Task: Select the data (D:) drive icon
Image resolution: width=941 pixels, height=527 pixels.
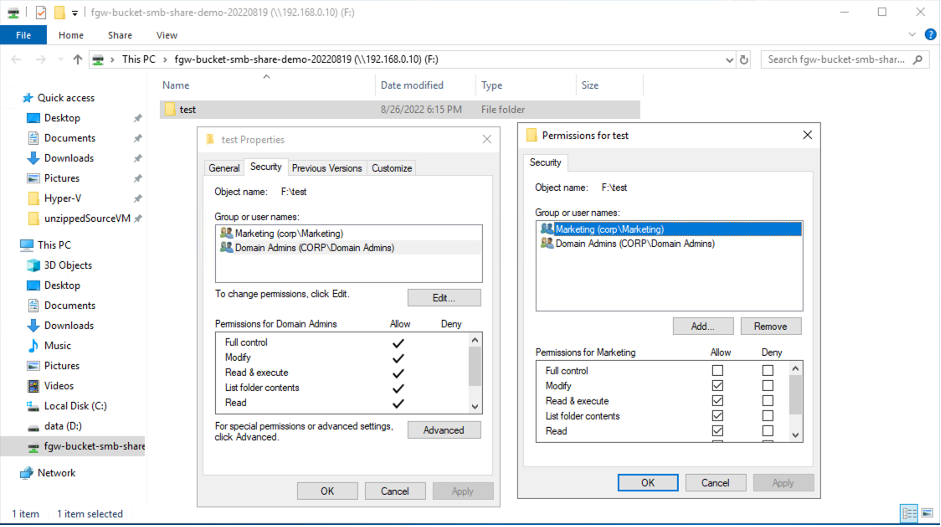Action: tap(34, 426)
